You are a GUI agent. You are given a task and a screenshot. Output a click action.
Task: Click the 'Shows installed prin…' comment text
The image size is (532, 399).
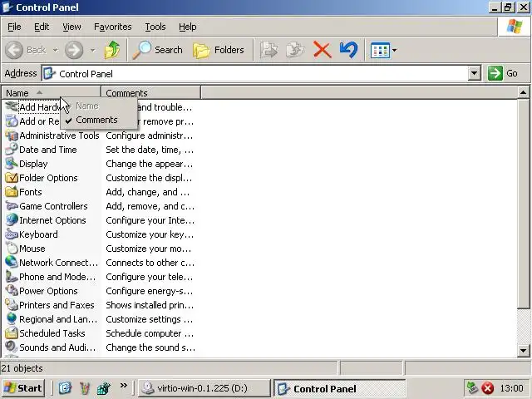[x=150, y=305]
